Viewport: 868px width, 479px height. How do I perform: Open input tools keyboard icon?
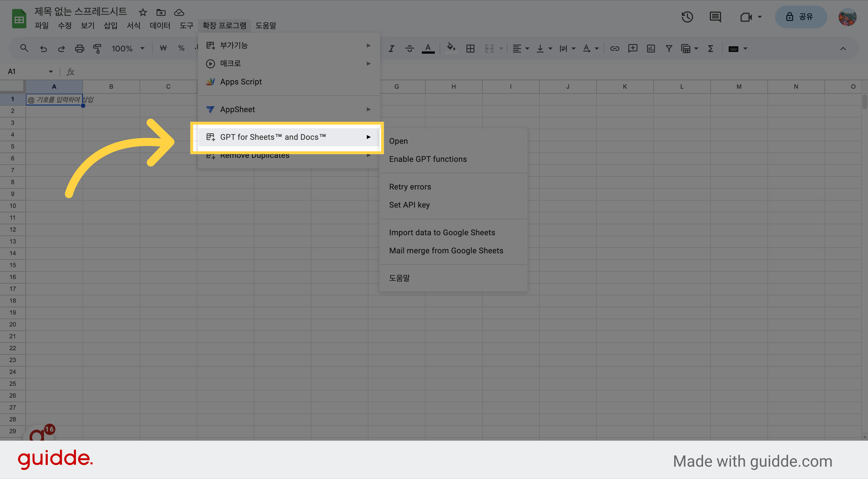tap(733, 49)
